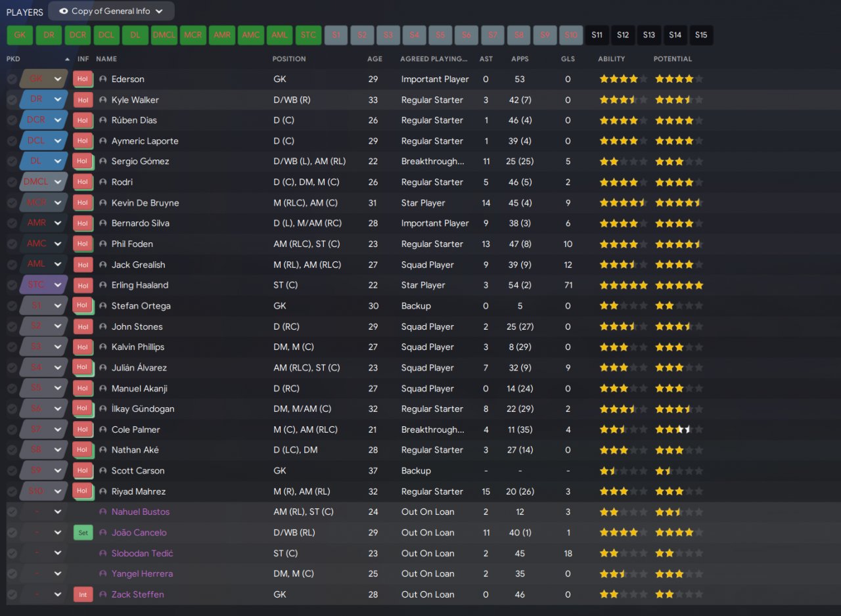This screenshot has width=841, height=616.
Task: Open Cole Palmer's player profile link
Action: [136, 430]
